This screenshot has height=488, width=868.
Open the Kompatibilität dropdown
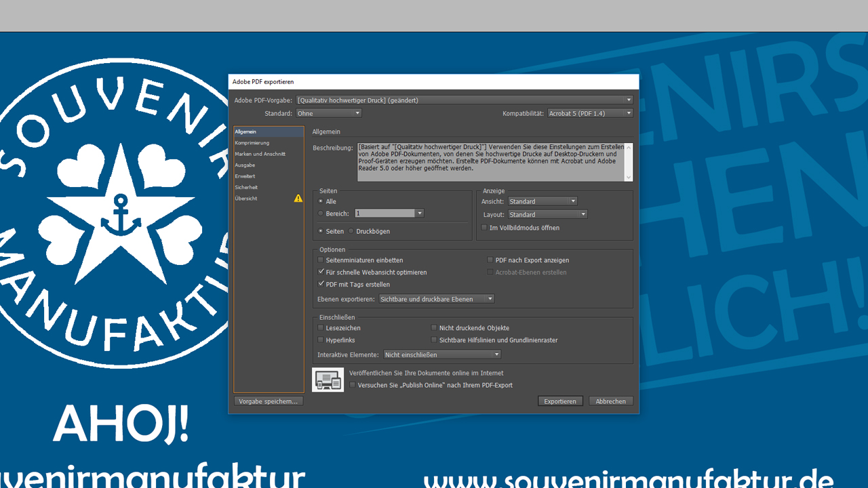tap(590, 113)
